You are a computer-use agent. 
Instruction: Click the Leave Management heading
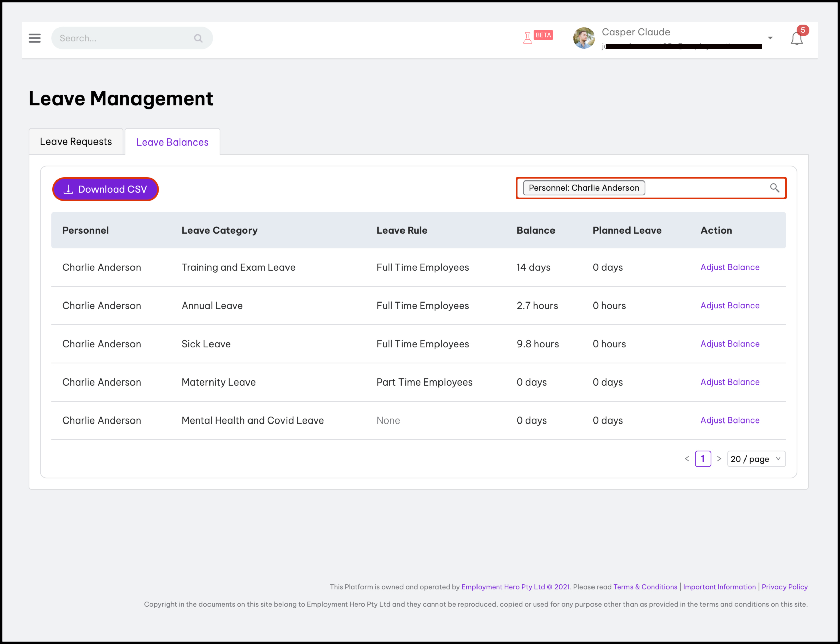tap(121, 98)
